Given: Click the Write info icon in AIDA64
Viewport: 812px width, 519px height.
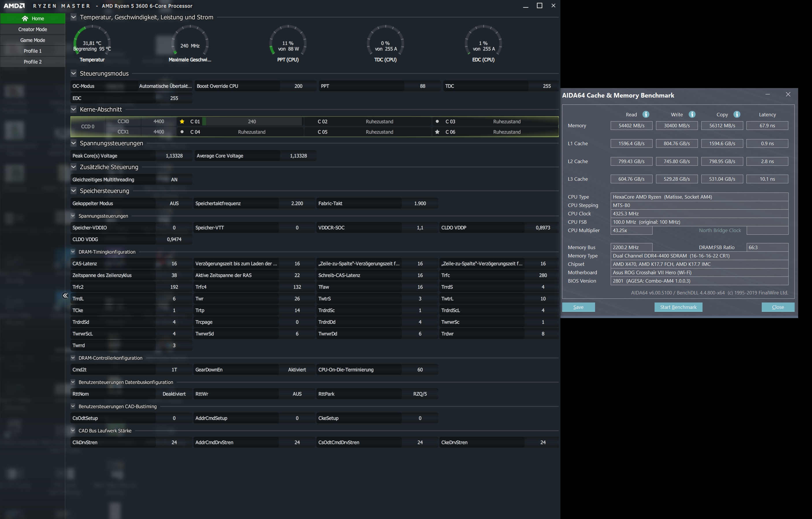Looking at the screenshot, I should 692,114.
